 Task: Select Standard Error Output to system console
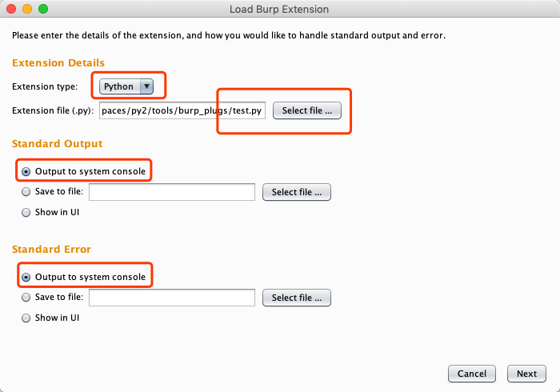click(x=26, y=278)
